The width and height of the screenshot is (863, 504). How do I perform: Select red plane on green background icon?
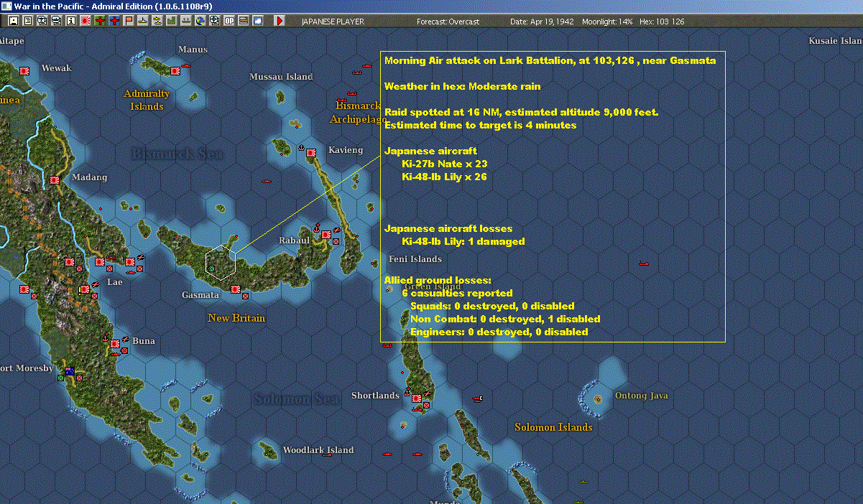(x=99, y=21)
